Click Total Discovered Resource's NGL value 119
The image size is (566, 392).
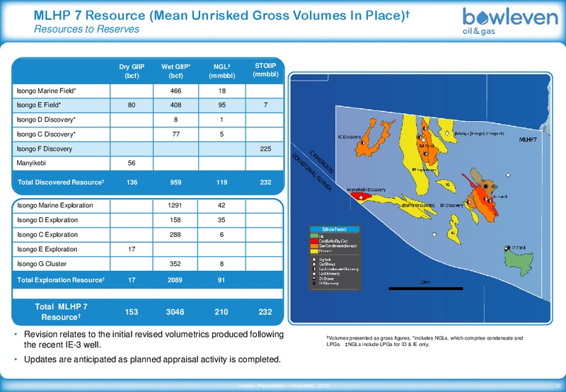pyautogui.click(x=222, y=183)
